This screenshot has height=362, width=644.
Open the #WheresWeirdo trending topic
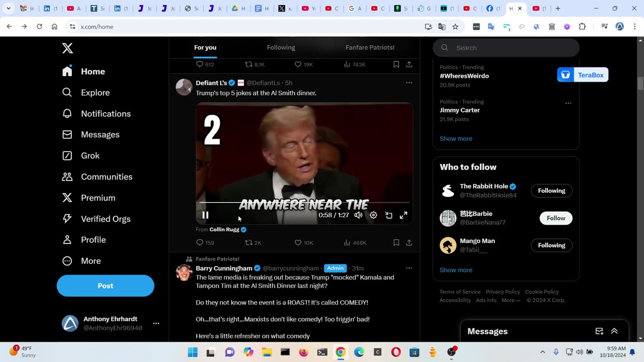(x=464, y=76)
